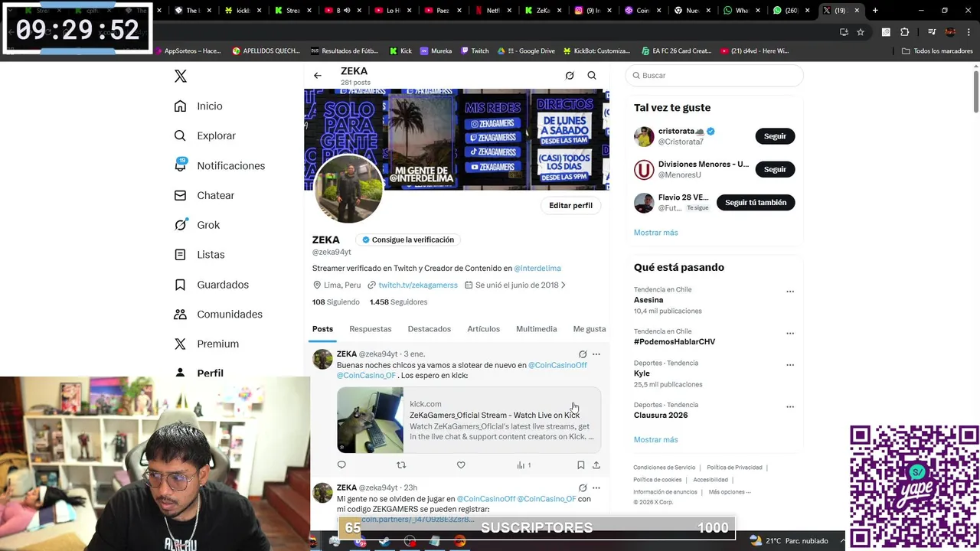Click Consigue la verificación button
This screenshot has width=980, height=551.
(407, 240)
